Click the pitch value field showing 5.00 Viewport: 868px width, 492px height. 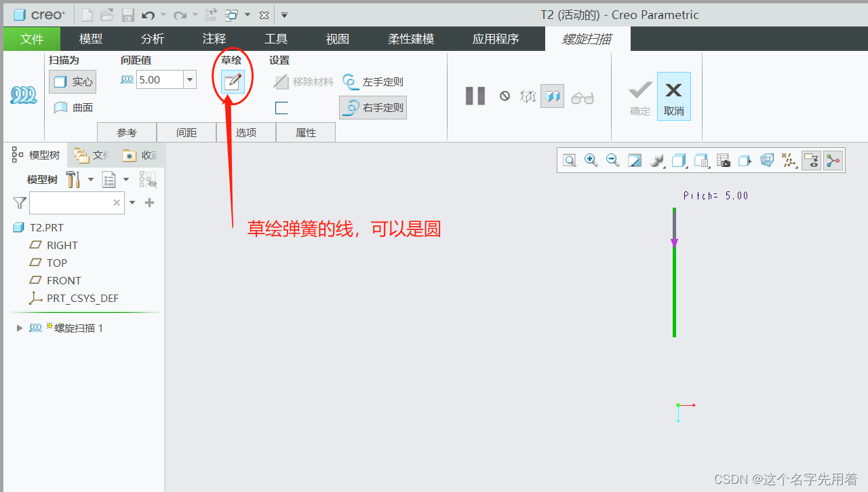[x=159, y=80]
